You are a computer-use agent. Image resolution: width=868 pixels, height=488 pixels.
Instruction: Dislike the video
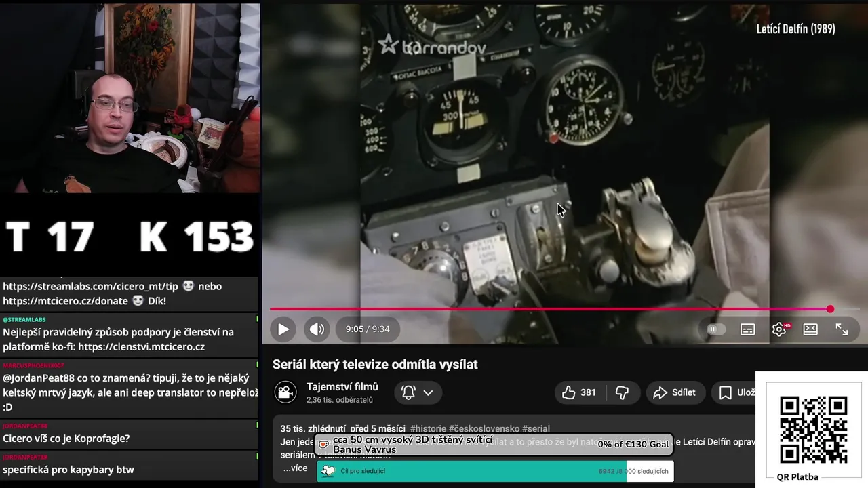tap(622, 392)
